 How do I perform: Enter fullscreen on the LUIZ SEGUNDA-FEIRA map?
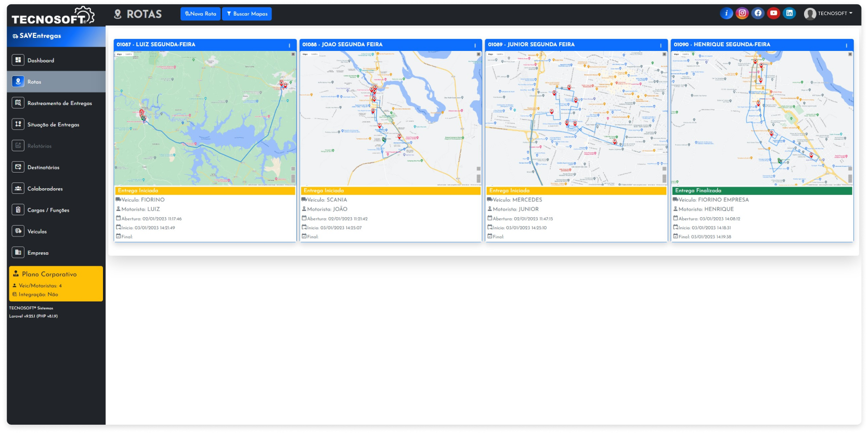point(293,54)
